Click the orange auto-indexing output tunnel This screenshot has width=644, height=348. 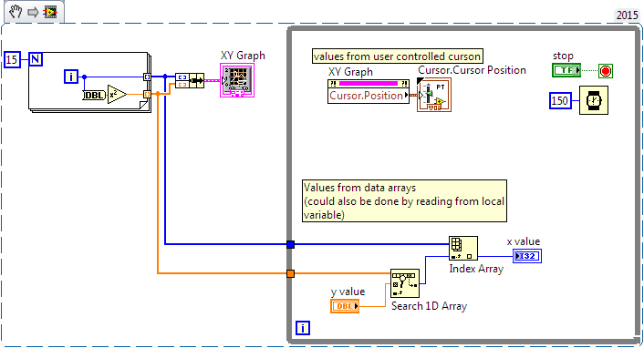[x=147, y=95]
